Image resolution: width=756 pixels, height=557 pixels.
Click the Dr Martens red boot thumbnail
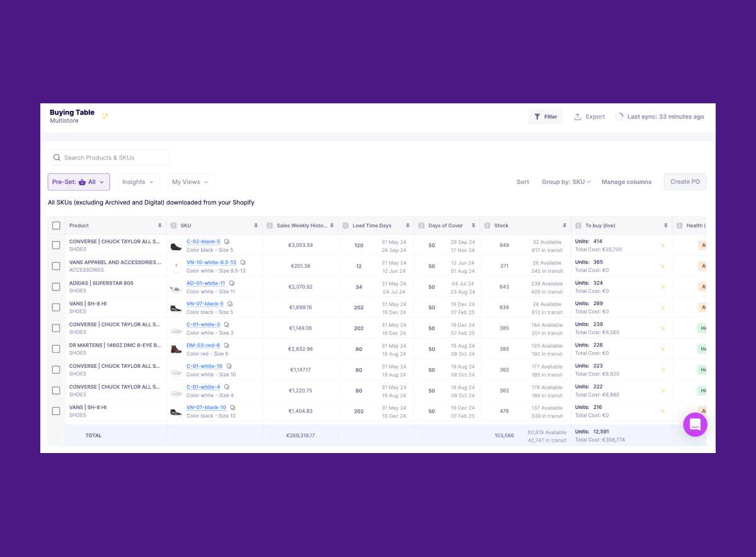pyautogui.click(x=176, y=350)
